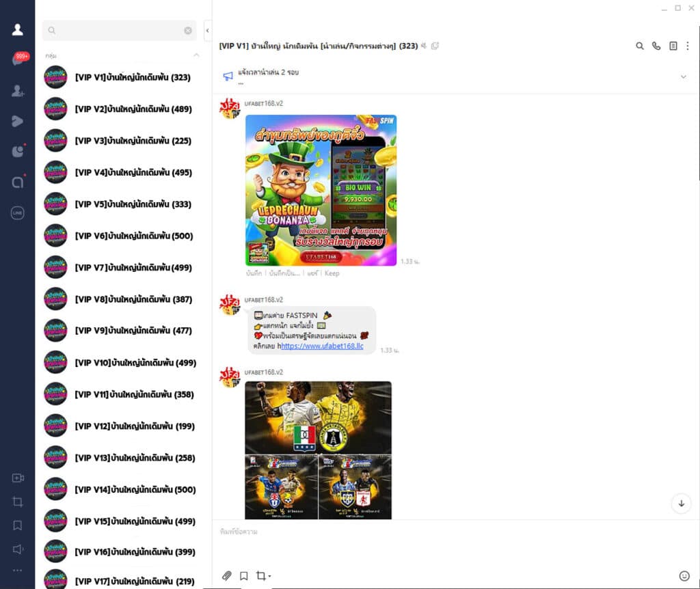Open chat [VIP V12] (199)
The width and height of the screenshot is (700, 589).
coord(122,426)
